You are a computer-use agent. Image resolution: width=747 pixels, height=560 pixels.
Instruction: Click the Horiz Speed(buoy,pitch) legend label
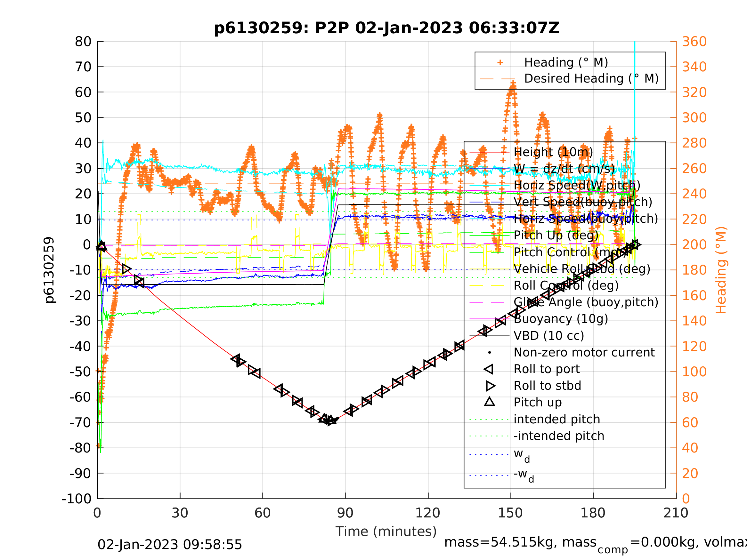[x=586, y=219]
